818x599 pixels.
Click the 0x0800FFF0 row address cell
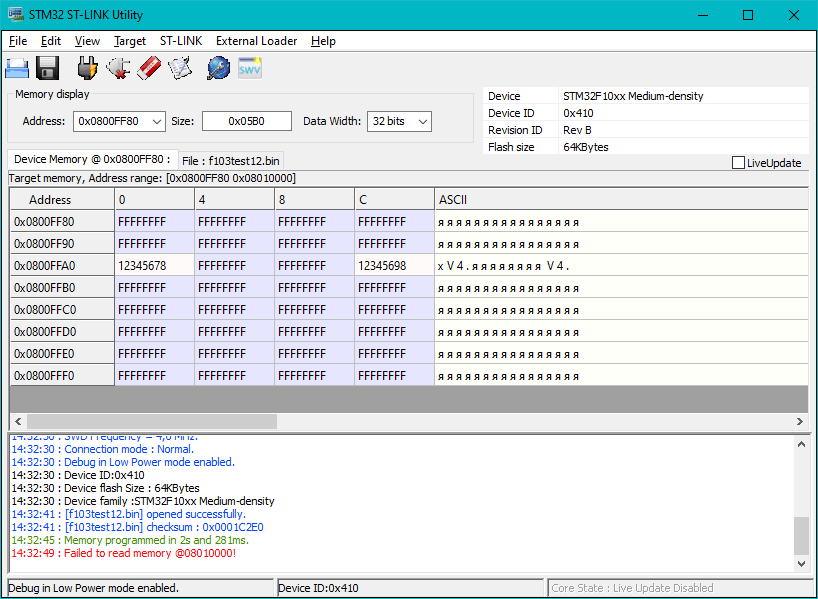click(x=62, y=375)
